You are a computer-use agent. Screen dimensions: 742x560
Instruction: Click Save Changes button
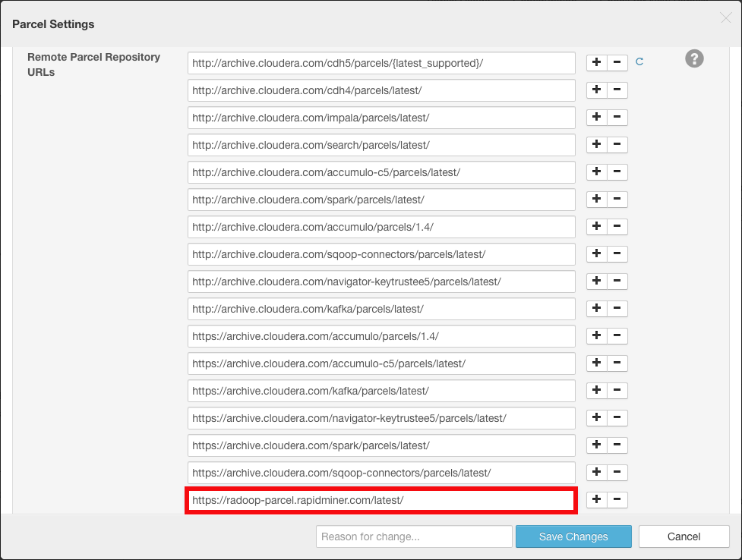(573, 536)
